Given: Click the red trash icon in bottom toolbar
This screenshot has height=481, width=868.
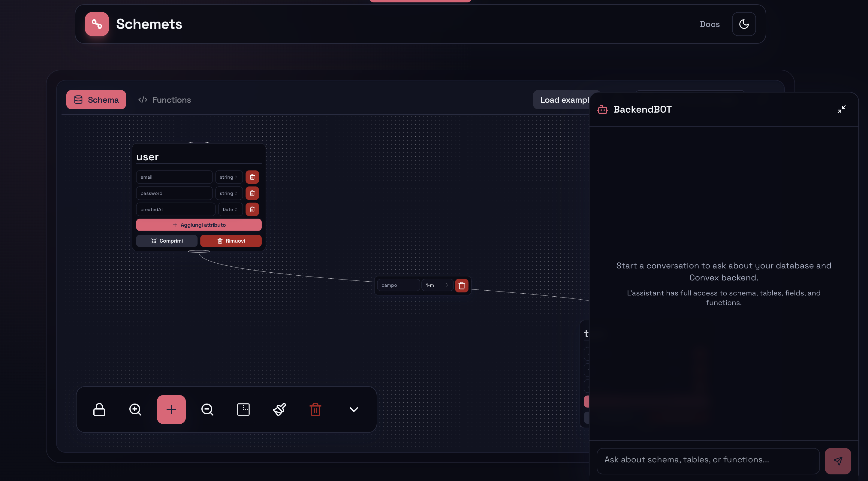Looking at the screenshot, I should [315, 410].
